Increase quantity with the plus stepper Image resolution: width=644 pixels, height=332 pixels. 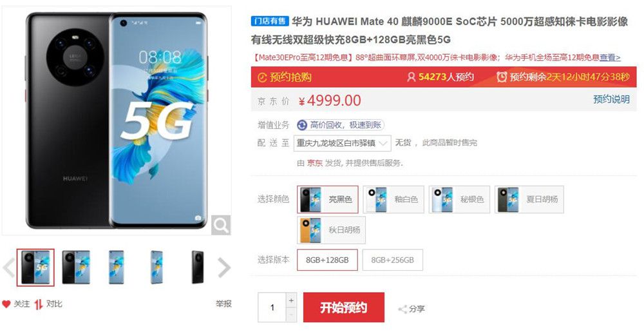[x=291, y=300]
